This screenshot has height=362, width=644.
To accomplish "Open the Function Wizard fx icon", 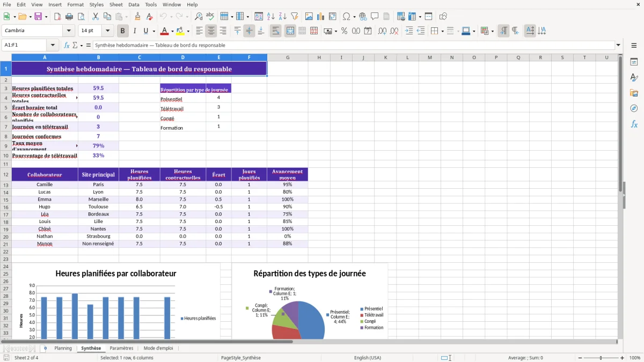I will pyautogui.click(x=67, y=46).
